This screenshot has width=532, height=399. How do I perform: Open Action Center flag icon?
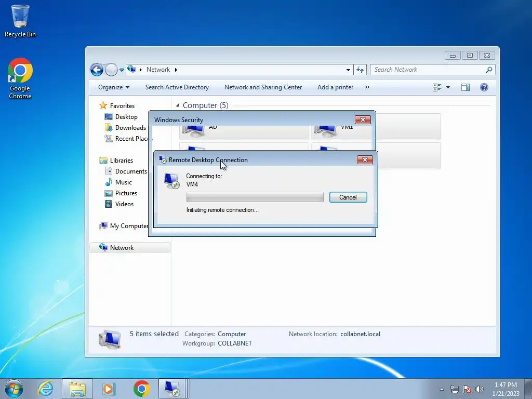(467, 389)
